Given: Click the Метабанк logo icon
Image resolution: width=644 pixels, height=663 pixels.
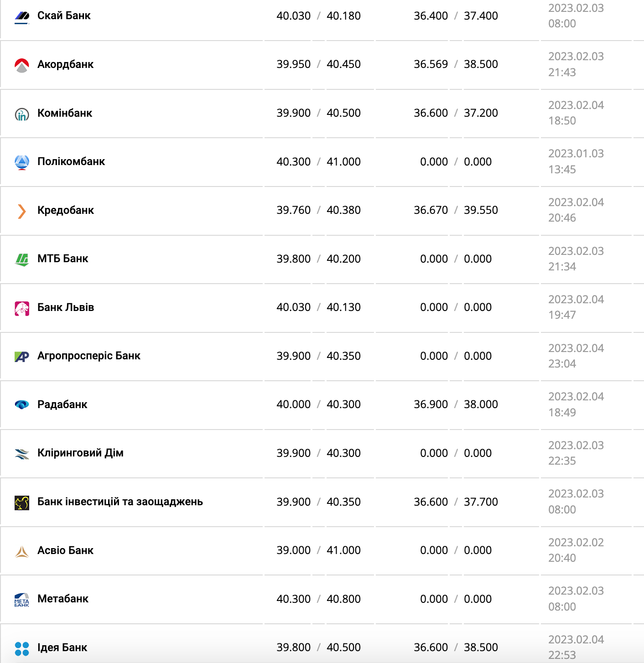Looking at the screenshot, I should point(21,600).
